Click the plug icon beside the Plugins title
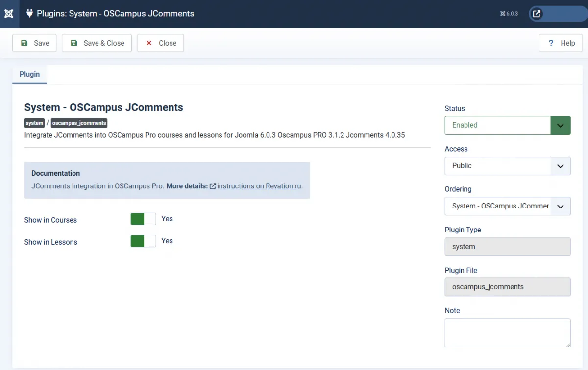The height and width of the screenshot is (370, 588). coord(29,14)
